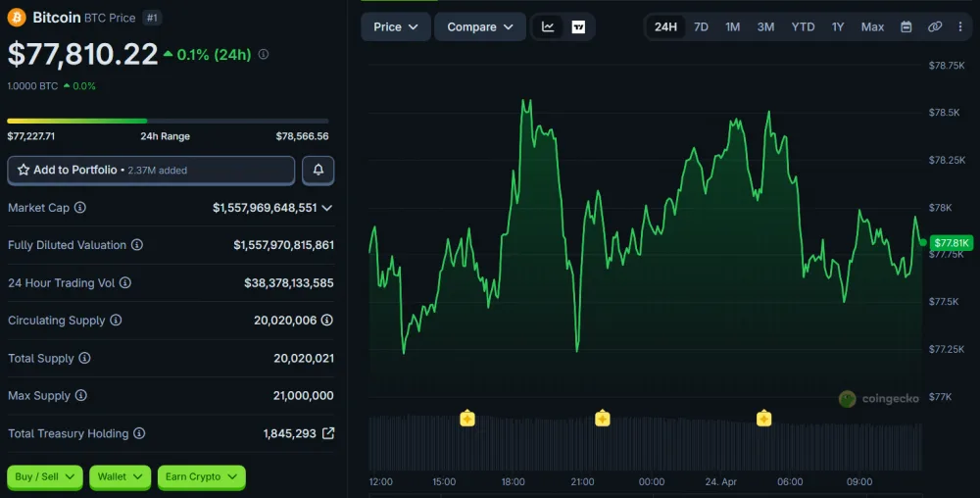Screen dimensions: 980x498
Task: Open external link icon beside 1,845,293
Action: [328, 433]
